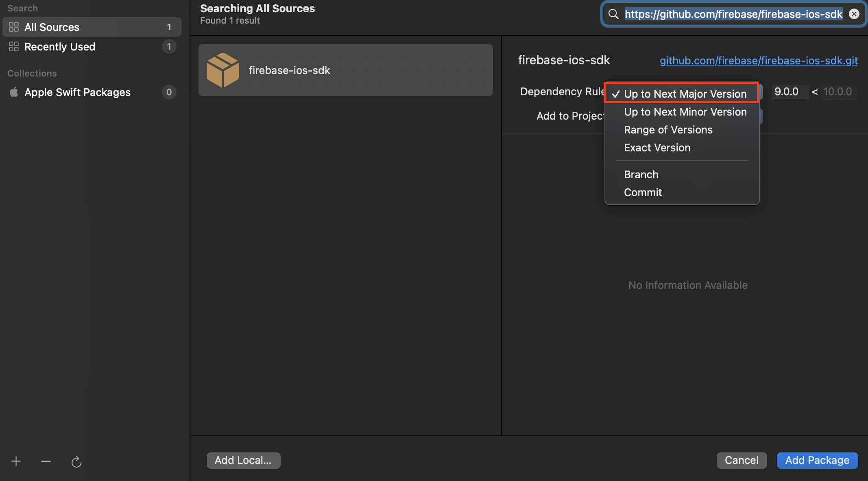The width and height of the screenshot is (868, 481).
Task: Click the minus icon to remove collection
Action: pyautogui.click(x=46, y=461)
